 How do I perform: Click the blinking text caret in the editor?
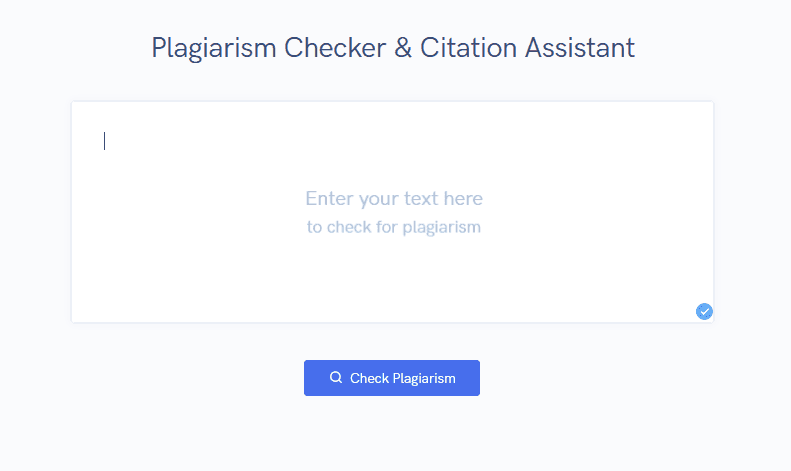pyautogui.click(x=104, y=141)
